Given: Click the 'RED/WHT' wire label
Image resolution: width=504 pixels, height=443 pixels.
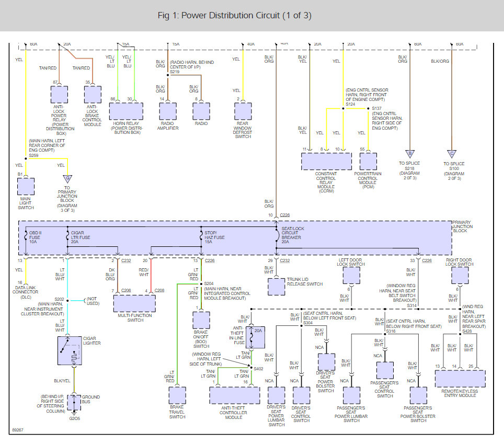Looking at the screenshot, I should [144, 272].
